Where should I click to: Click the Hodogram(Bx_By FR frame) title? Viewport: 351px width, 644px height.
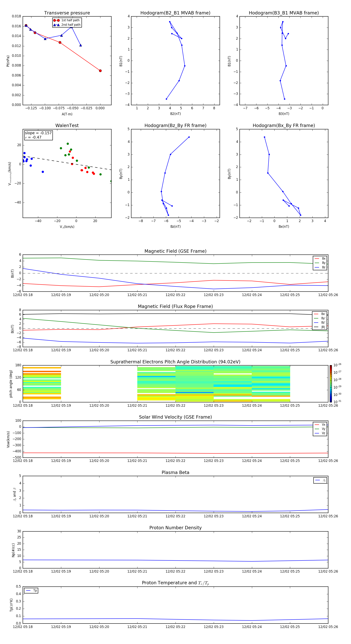pyautogui.click(x=284, y=125)
